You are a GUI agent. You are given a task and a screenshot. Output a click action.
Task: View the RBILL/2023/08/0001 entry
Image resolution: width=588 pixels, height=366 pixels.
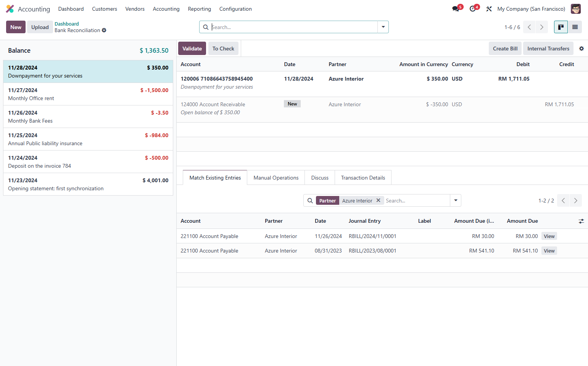pos(549,251)
